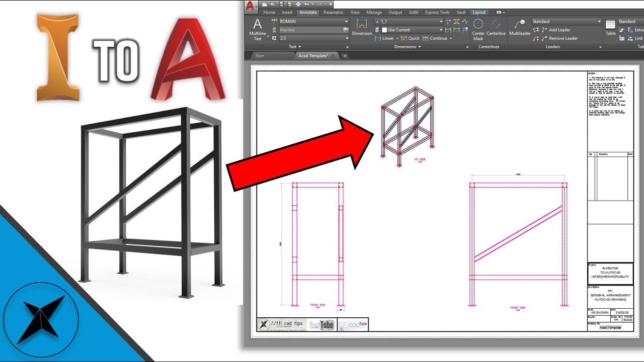Close the Acad Template file tab
Viewport: 644px width, 362px height.
pyautogui.click(x=333, y=56)
